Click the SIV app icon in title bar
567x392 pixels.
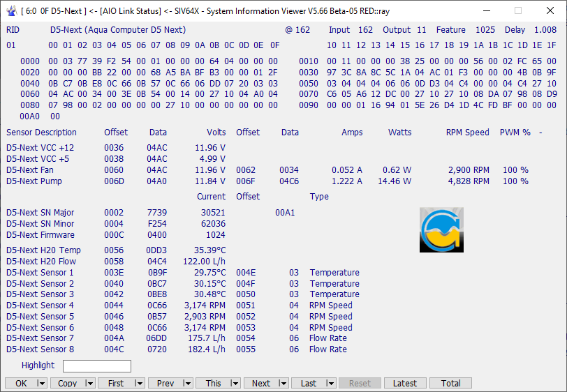point(10,10)
